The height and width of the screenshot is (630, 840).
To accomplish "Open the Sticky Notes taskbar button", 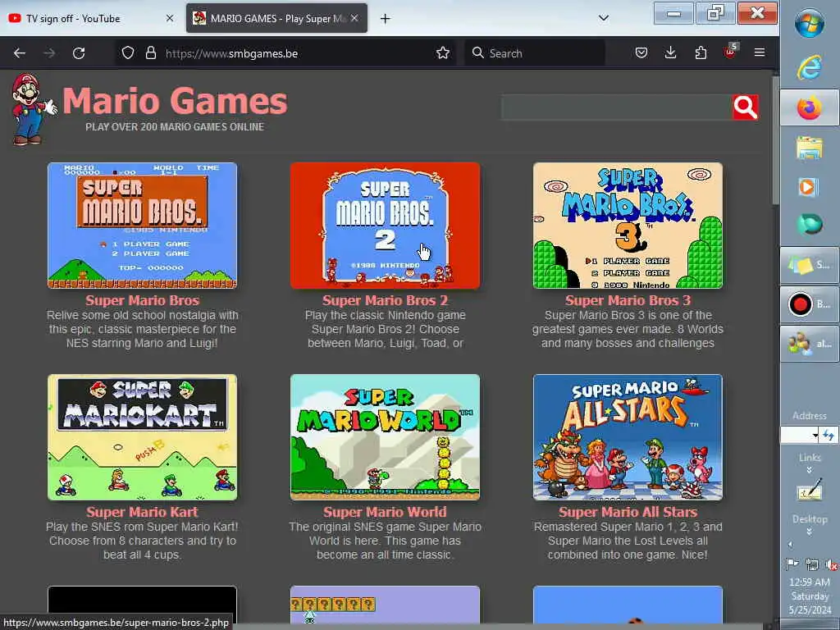I will (810, 265).
